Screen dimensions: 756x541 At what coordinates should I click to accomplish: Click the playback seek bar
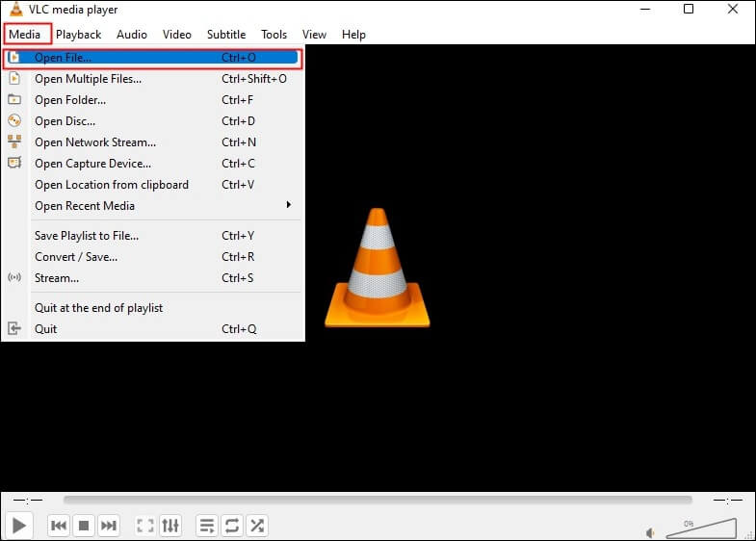click(x=377, y=501)
